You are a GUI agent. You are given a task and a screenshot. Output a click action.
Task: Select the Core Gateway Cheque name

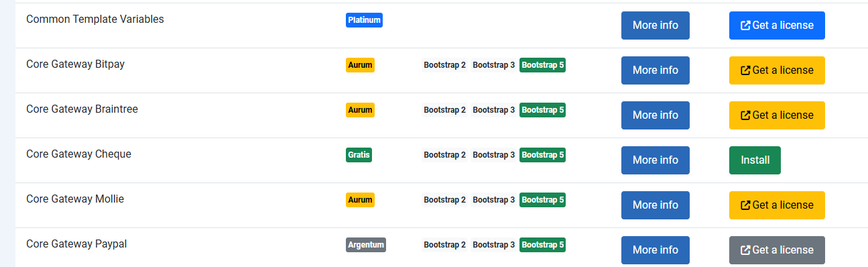[x=78, y=154]
